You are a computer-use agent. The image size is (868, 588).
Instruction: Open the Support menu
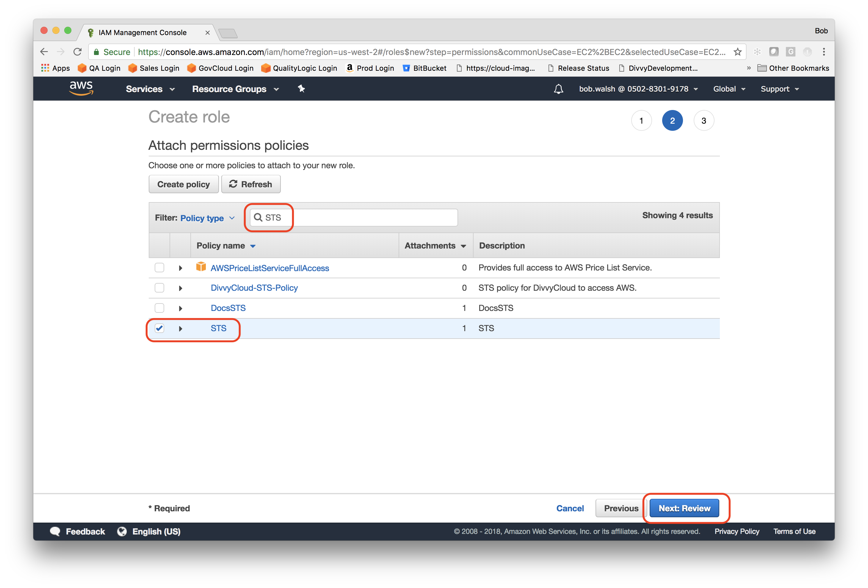[779, 89]
